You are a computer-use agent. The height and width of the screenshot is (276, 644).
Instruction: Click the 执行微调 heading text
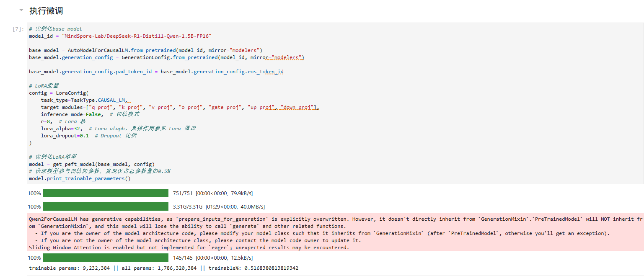click(x=46, y=11)
